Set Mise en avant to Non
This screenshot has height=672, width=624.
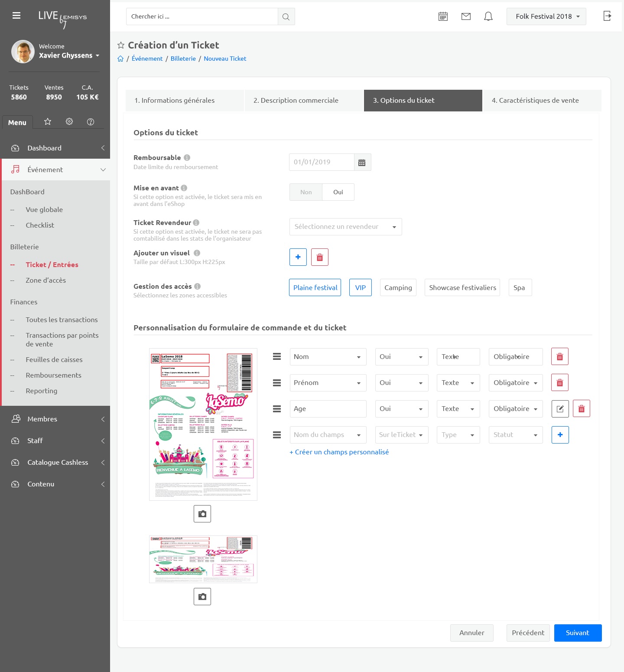point(306,192)
